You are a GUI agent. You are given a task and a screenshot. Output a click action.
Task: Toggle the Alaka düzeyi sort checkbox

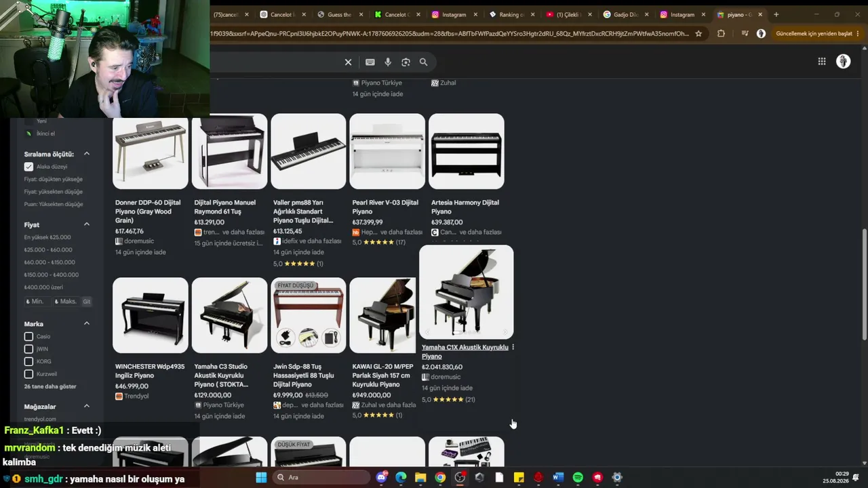[28, 167]
